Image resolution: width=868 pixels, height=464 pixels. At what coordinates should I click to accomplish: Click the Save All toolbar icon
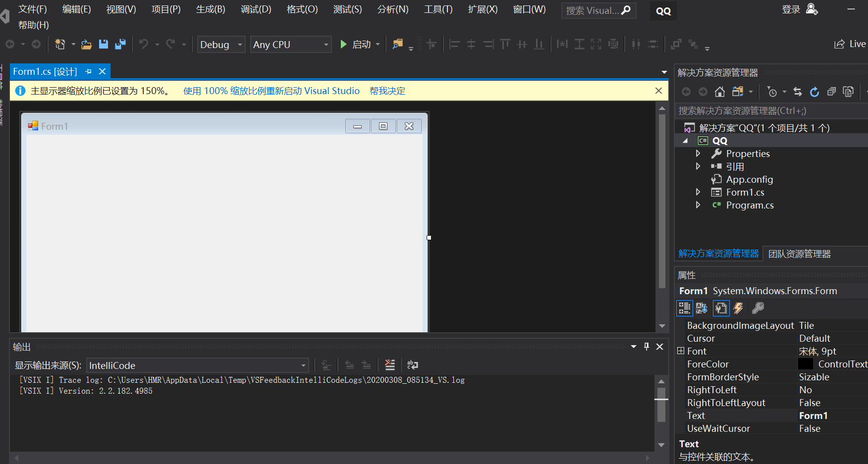click(120, 44)
